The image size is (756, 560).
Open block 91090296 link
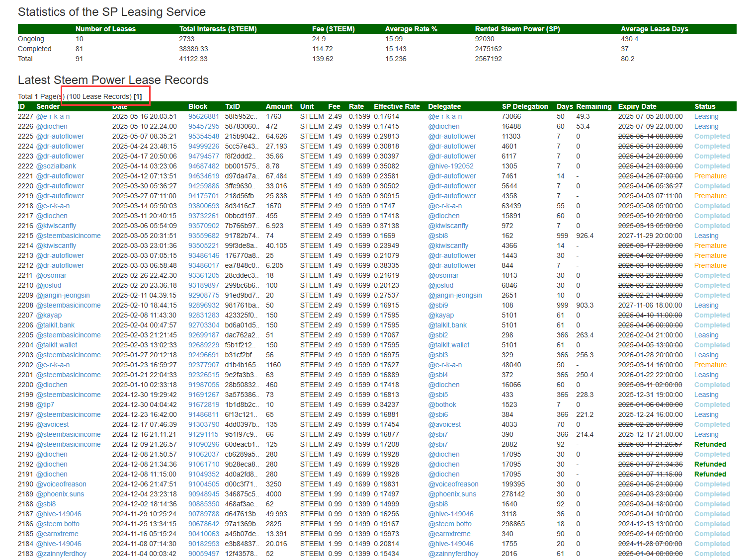click(x=204, y=444)
